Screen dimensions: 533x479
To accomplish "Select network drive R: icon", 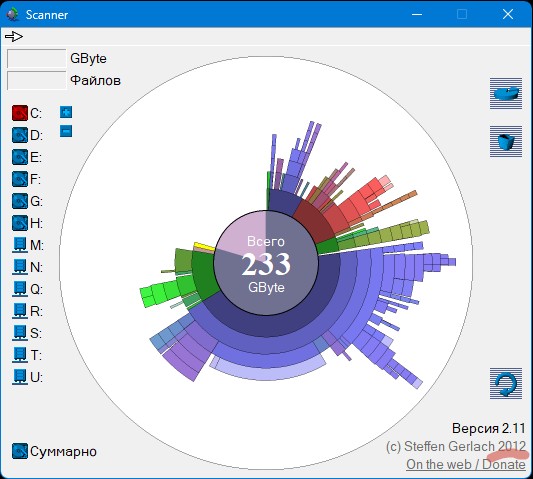I will (x=20, y=311).
